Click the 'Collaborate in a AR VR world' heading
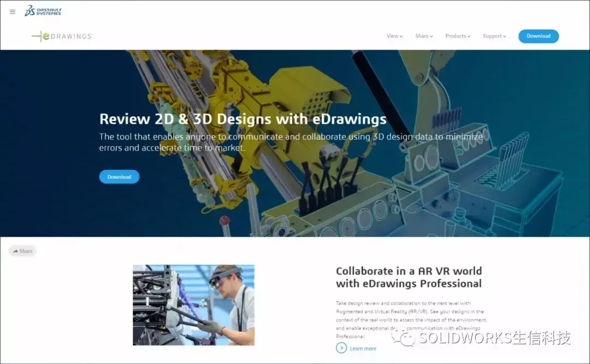The image size is (590, 364). coord(409,277)
